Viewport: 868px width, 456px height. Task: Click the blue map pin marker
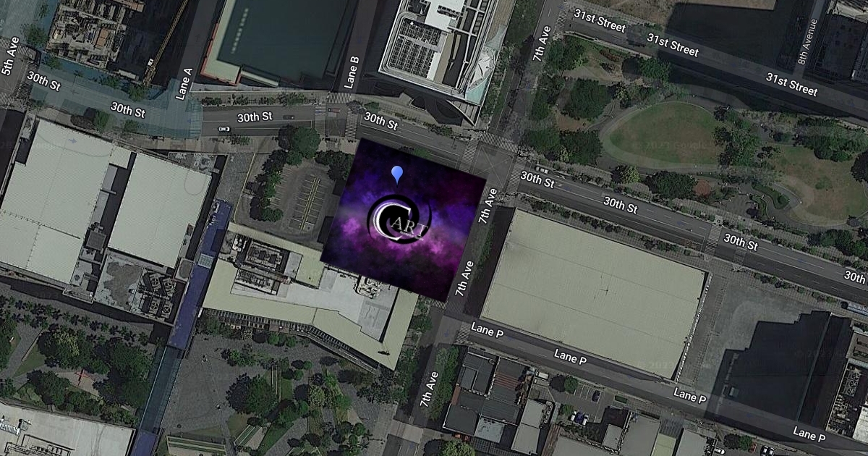tap(397, 174)
